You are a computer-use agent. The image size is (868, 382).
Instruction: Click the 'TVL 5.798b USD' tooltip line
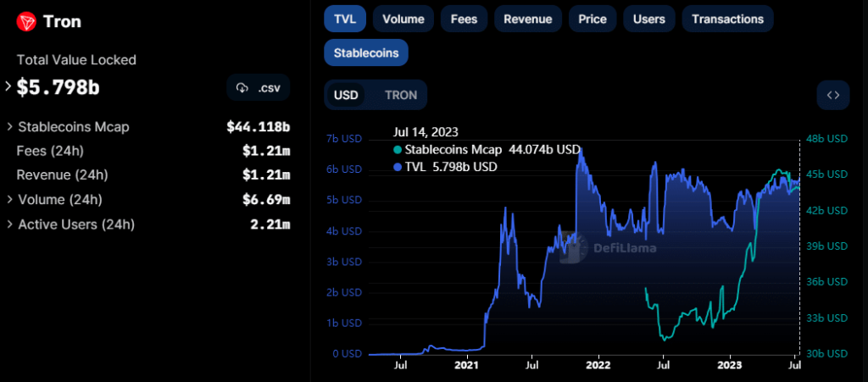tap(446, 166)
